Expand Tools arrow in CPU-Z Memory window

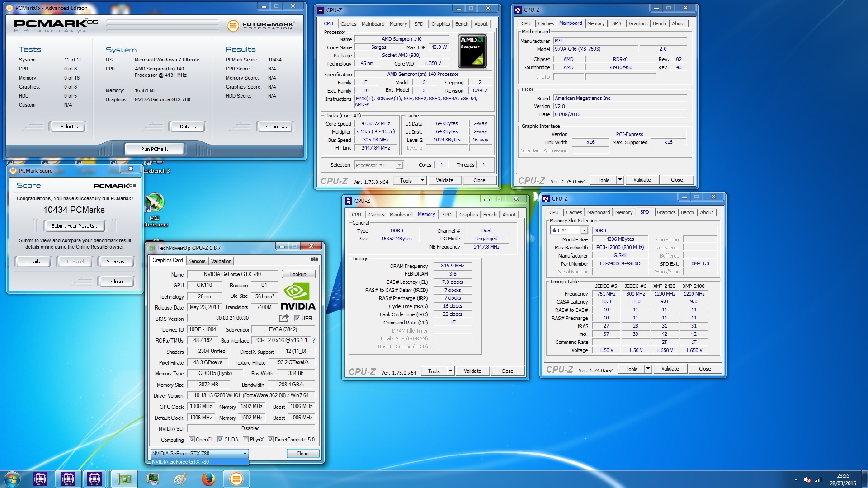pos(450,371)
